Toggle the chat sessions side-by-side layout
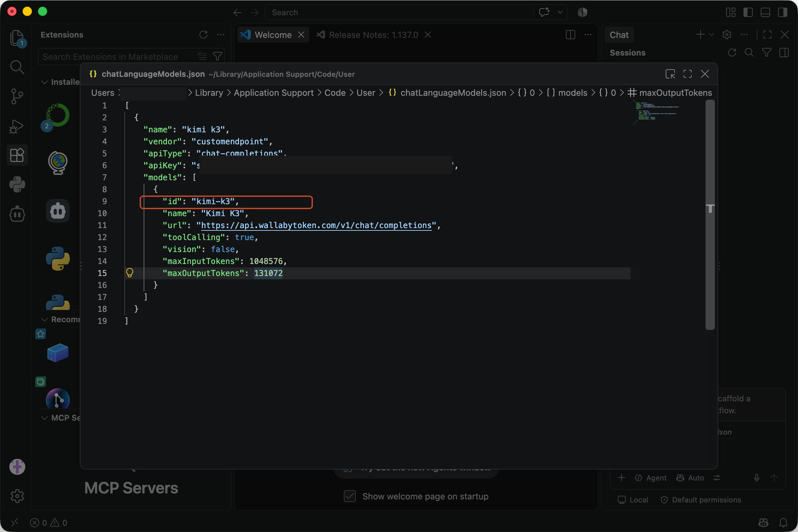The height and width of the screenshot is (532, 798). (x=784, y=53)
